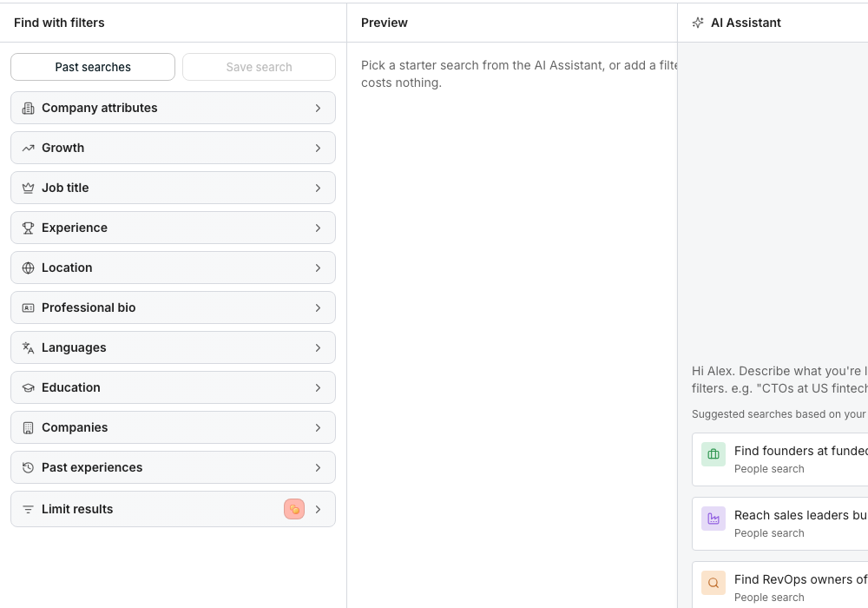Click the Education label

[x=71, y=387]
